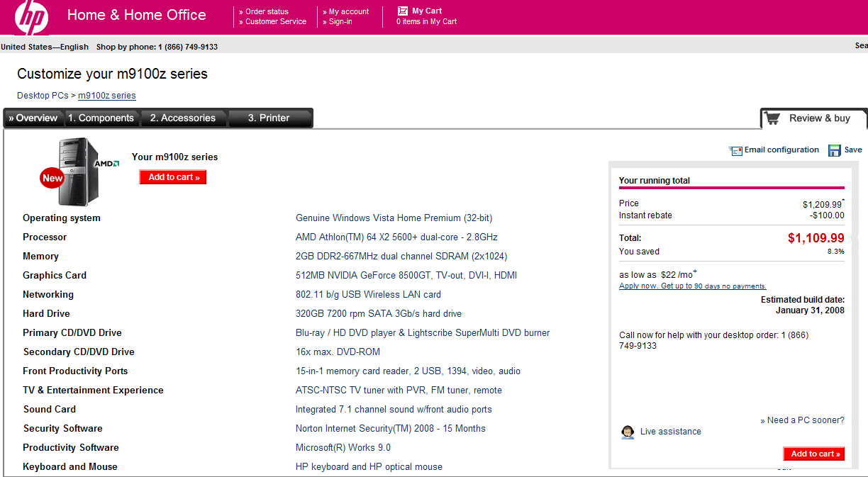
Task: Open the 1. Components tab
Action: tap(101, 118)
